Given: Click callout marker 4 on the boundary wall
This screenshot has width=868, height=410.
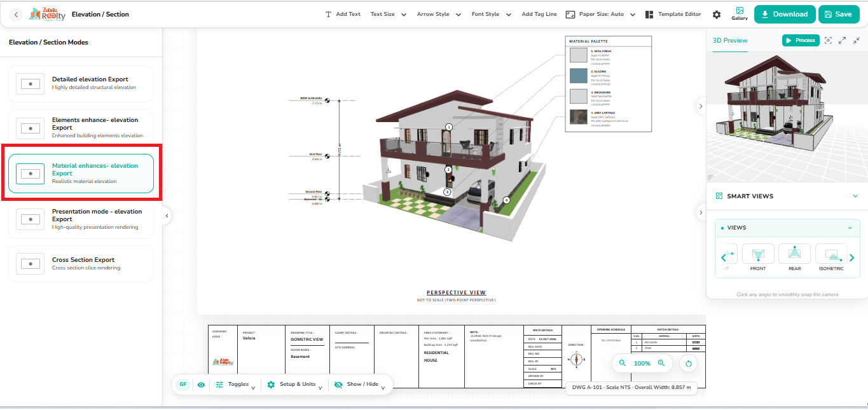Looking at the screenshot, I should [507, 200].
